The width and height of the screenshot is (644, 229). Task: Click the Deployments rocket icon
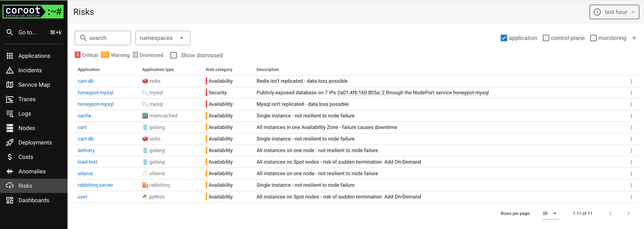click(x=10, y=143)
